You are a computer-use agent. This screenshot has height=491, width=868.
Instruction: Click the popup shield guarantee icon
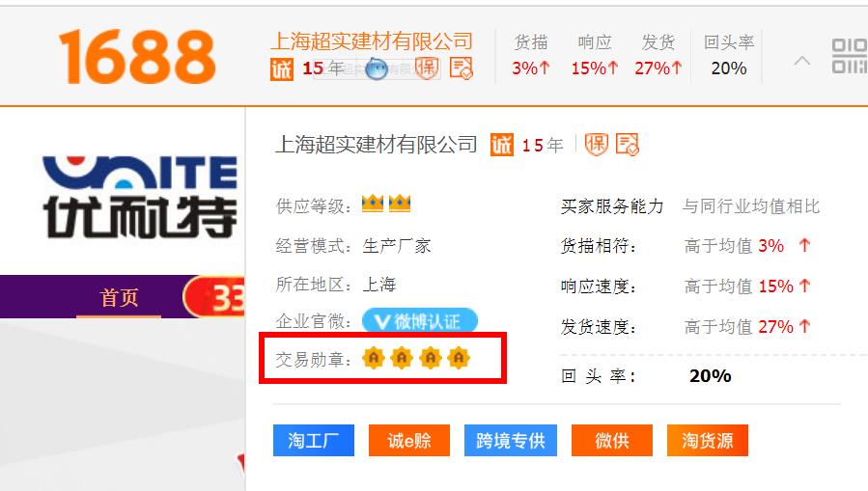click(x=596, y=145)
